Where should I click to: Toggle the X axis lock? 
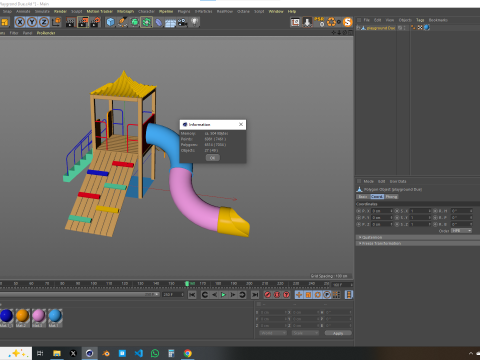[x=20, y=22]
